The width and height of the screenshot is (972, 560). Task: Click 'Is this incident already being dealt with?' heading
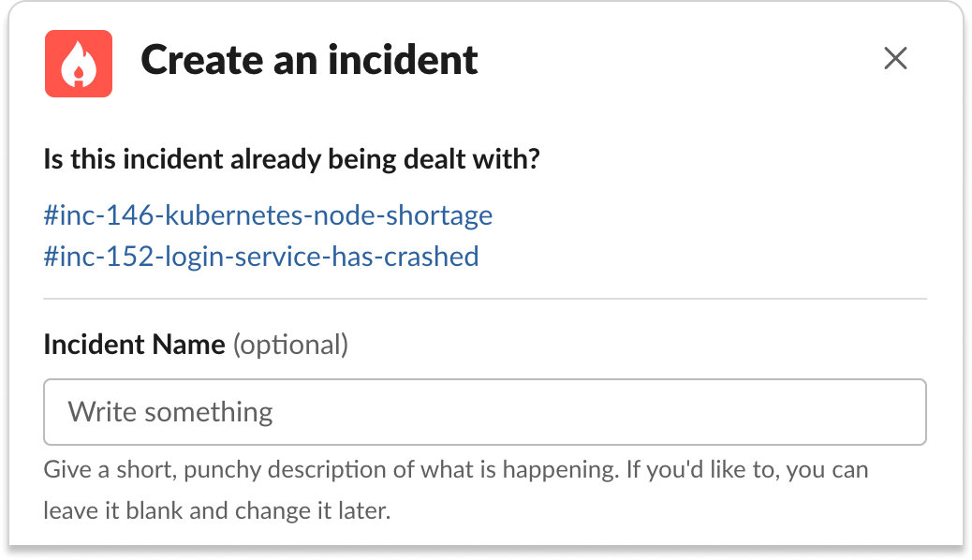(292, 159)
